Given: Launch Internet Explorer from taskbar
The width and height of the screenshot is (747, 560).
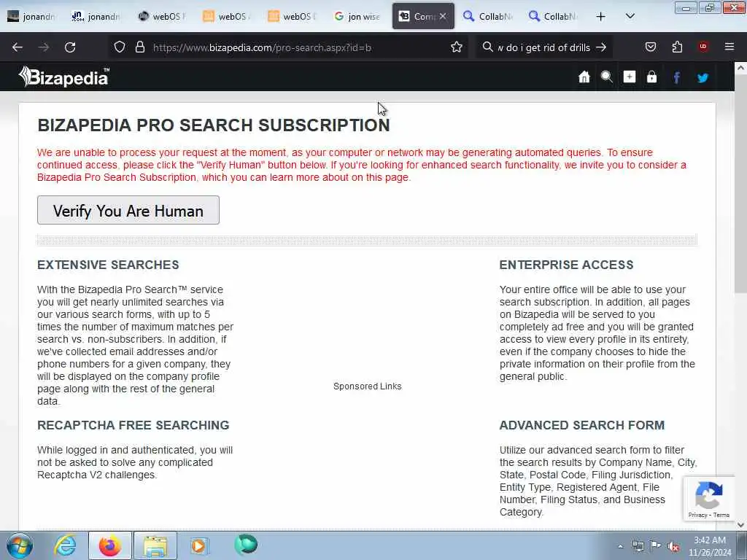Looking at the screenshot, I should (x=65, y=545).
